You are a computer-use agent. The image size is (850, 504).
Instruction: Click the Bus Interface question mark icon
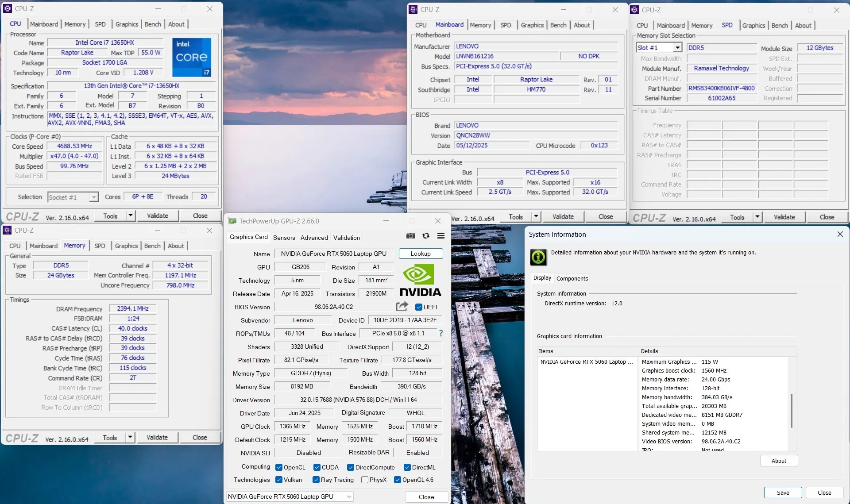tap(440, 333)
